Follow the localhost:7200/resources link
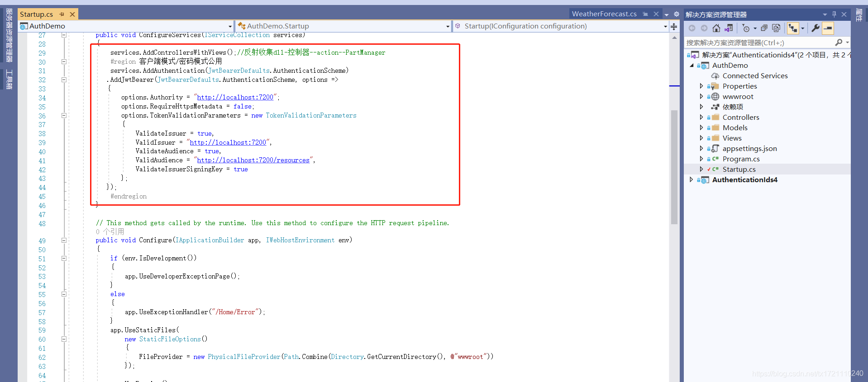The width and height of the screenshot is (868, 382). tap(253, 160)
